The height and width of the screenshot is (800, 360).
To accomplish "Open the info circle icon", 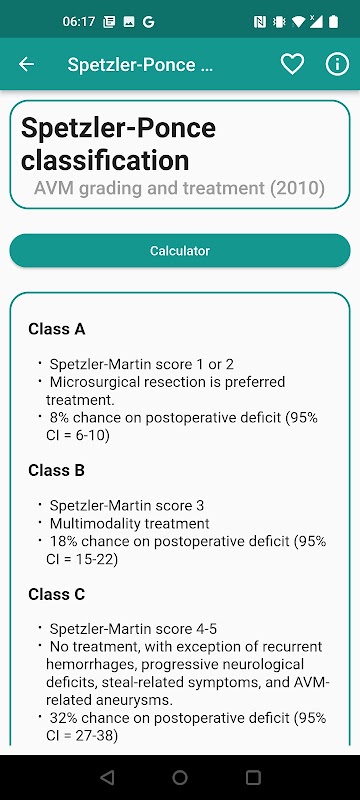I will click(337, 64).
